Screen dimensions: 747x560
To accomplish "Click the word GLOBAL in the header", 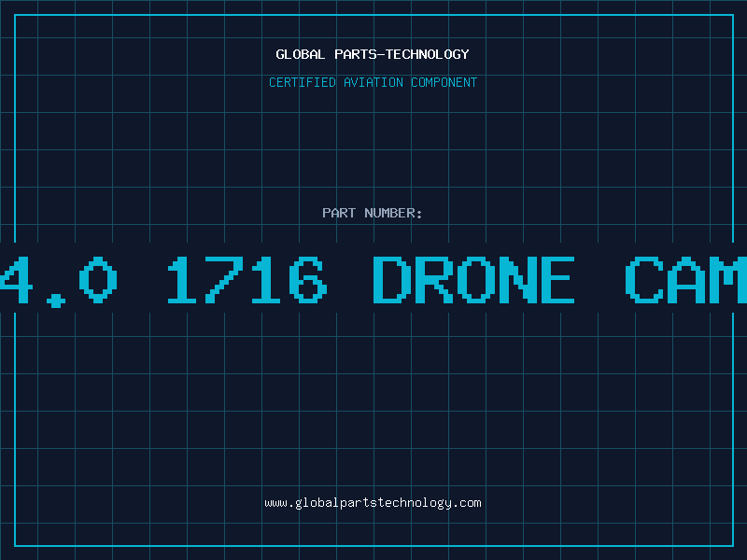I will pos(301,54).
